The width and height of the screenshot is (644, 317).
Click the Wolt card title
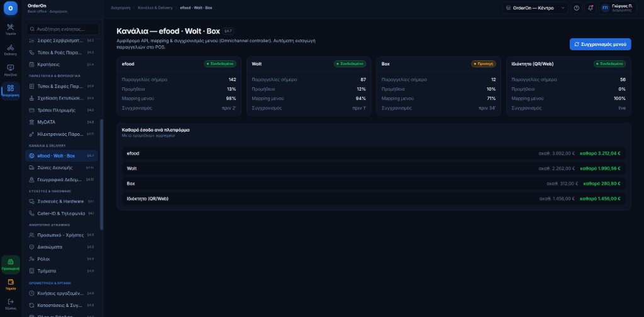point(257,64)
